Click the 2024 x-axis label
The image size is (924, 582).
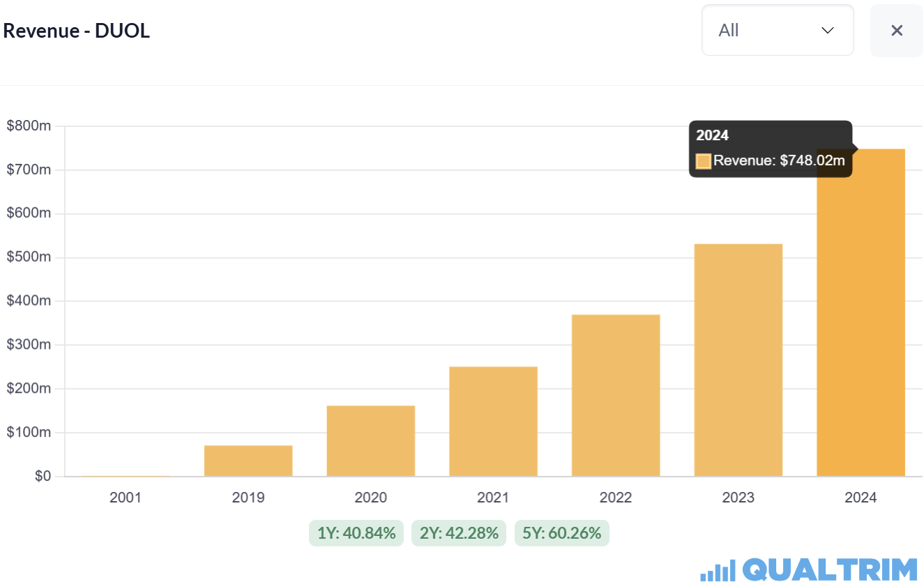861,498
